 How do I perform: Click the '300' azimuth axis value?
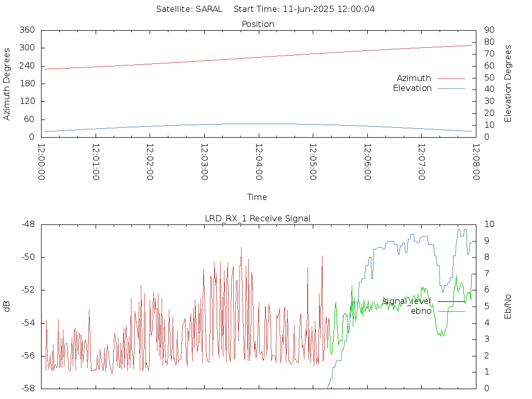27,48
